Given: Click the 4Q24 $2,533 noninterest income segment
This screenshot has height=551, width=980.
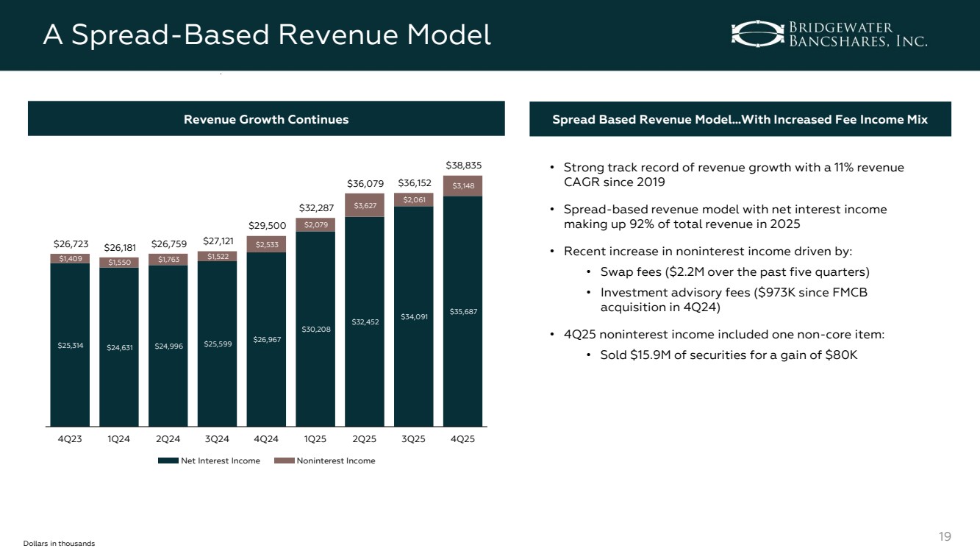Looking at the screenshot, I should pyautogui.click(x=266, y=243).
